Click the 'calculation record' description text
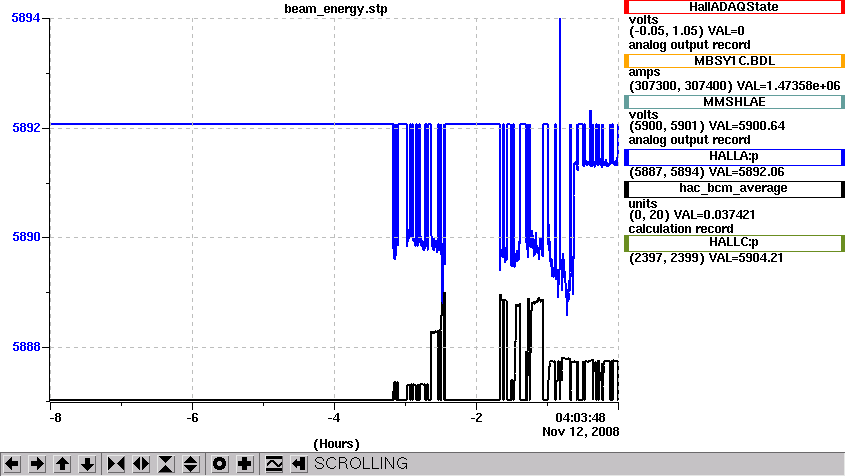Screen dimensions: 845x476 click(x=681, y=229)
